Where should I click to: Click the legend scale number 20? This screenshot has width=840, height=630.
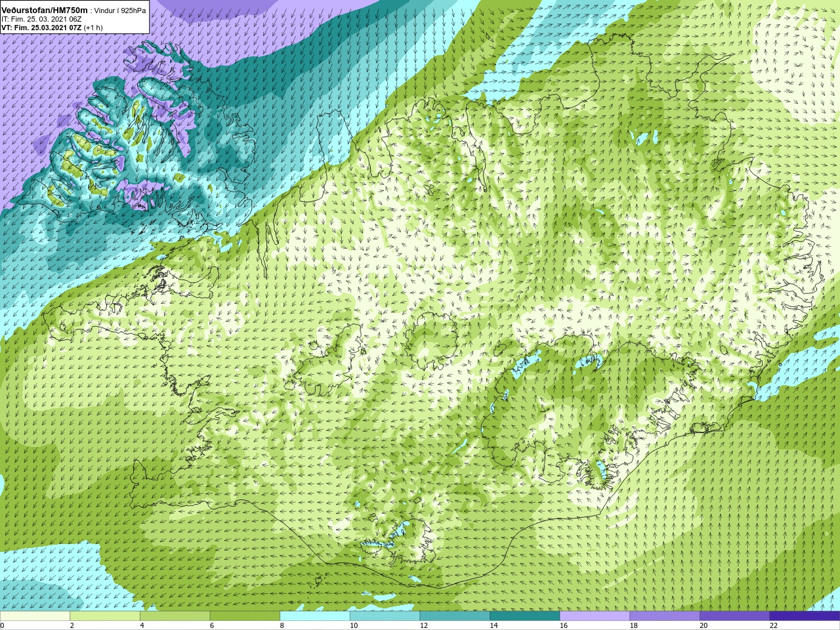(703, 626)
